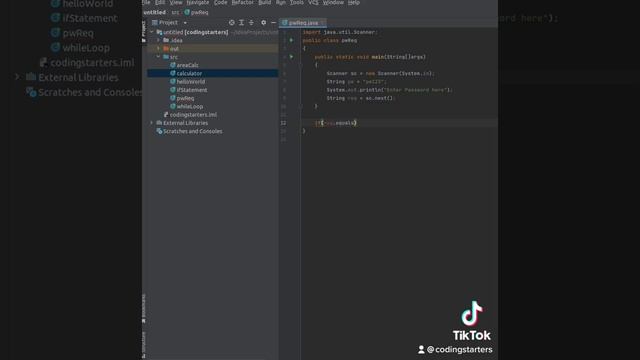Click run gutter icon beside main method
The image size is (640, 360).
(291, 57)
